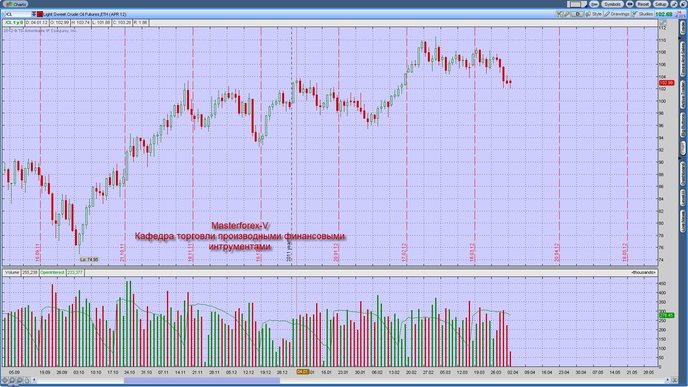Viewport: 688px width, 387px height.
Task: Click the detach window arrow icon
Action: tap(675, 4)
